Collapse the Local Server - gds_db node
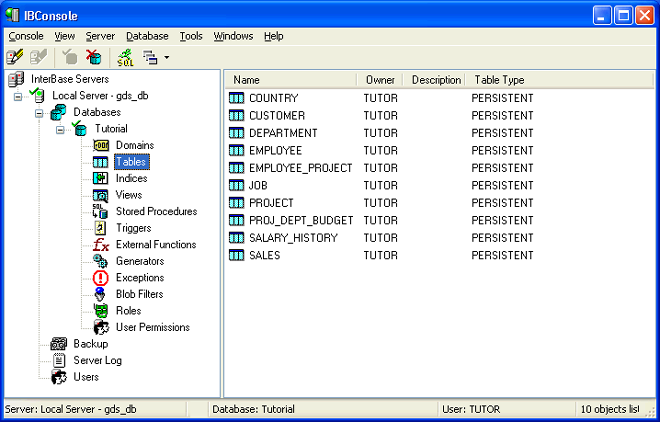The image size is (660, 422). pyautogui.click(x=18, y=97)
